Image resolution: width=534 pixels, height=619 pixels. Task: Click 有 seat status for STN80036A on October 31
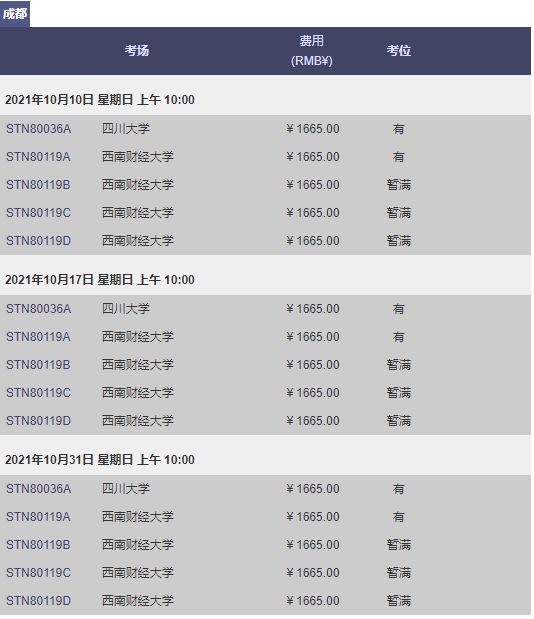tap(399, 489)
